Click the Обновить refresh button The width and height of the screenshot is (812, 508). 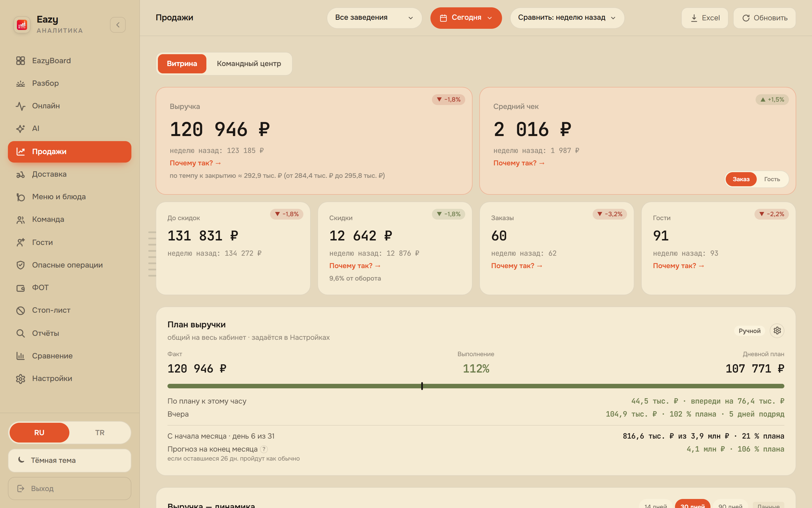pos(764,18)
